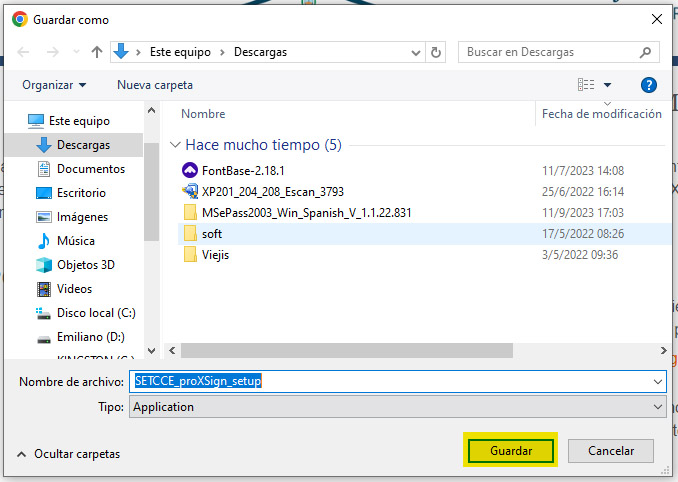Click the Documentos page icon

tap(44, 169)
